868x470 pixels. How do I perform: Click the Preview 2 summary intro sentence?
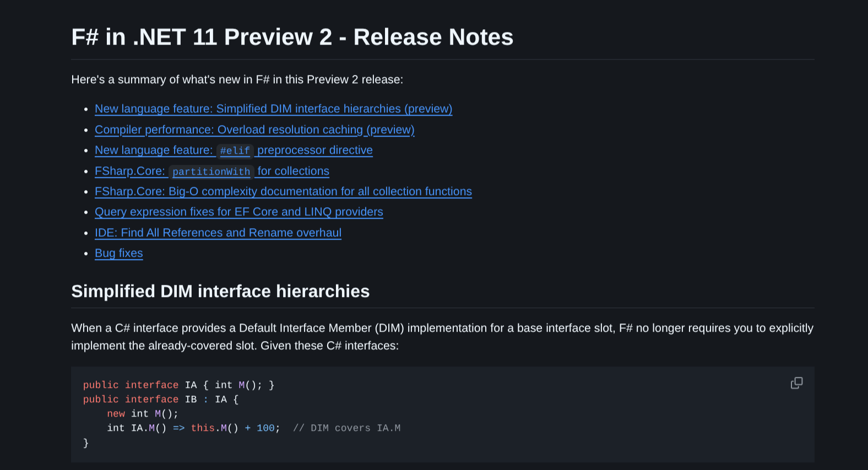coord(237,80)
